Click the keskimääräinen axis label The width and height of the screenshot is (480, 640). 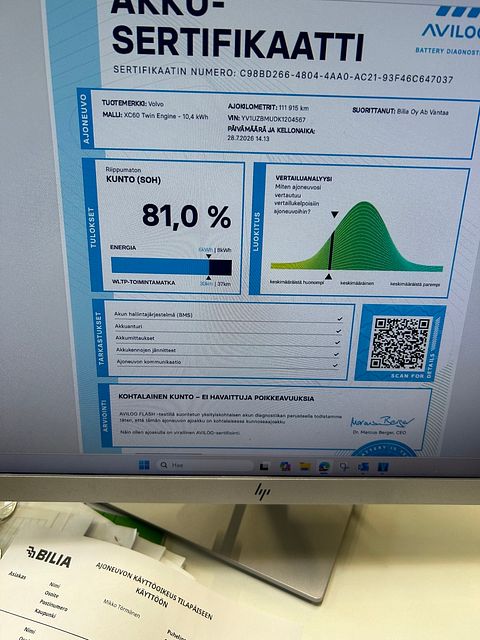357,283
